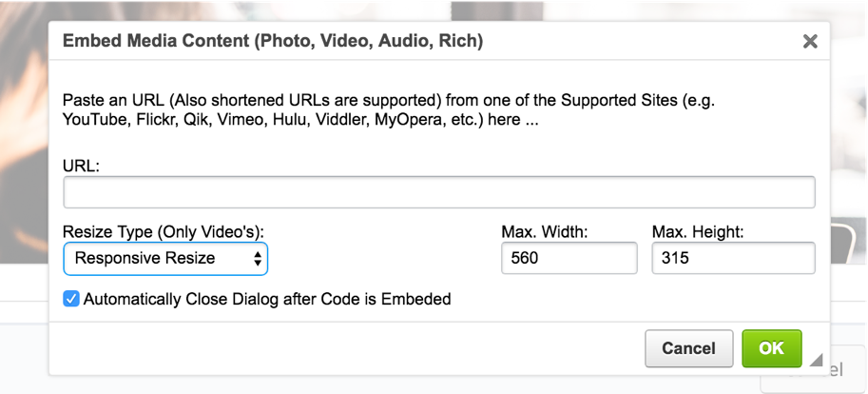This screenshot has width=868, height=394.
Task: Close the Embed Media Content dialog
Action: click(x=810, y=41)
